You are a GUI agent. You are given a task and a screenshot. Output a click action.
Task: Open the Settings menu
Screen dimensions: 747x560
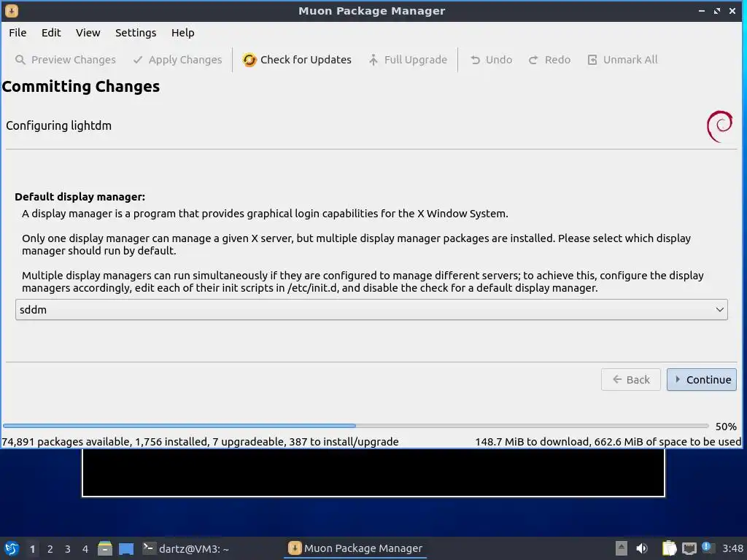coord(136,33)
